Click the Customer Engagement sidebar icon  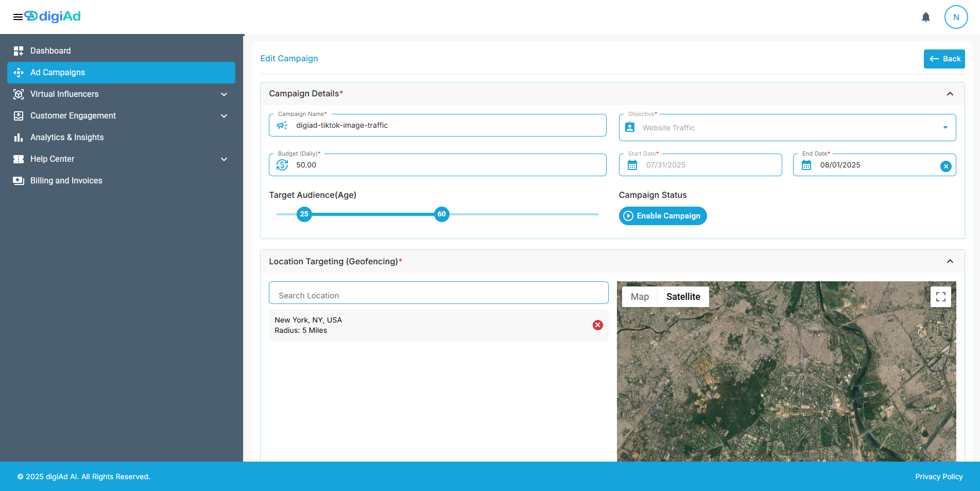click(19, 116)
